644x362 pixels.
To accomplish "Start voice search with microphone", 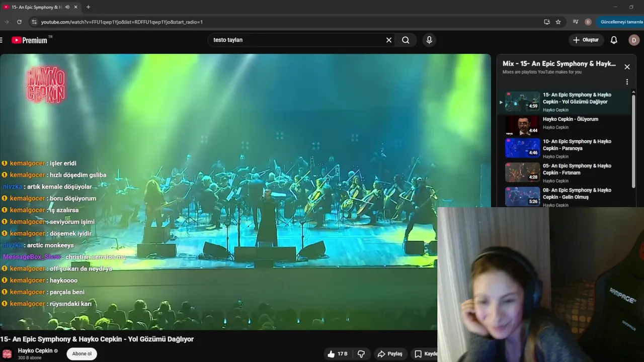I will tap(429, 40).
